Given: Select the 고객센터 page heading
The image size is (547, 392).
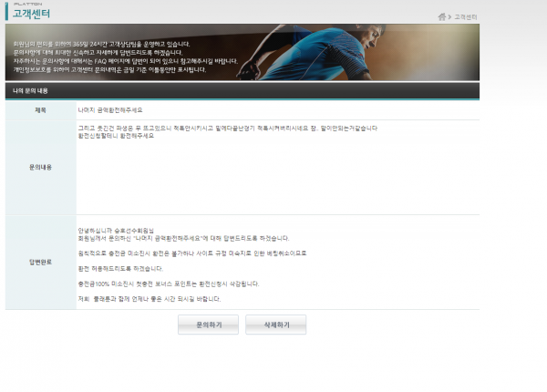Looking at the screenshot, I should [x=31, y=14].
